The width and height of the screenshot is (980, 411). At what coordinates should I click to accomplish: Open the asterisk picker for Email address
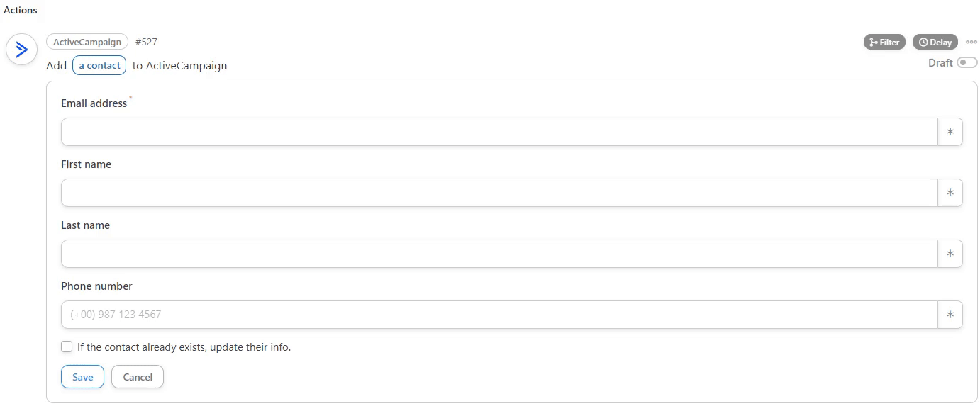(x=950, y=132)
